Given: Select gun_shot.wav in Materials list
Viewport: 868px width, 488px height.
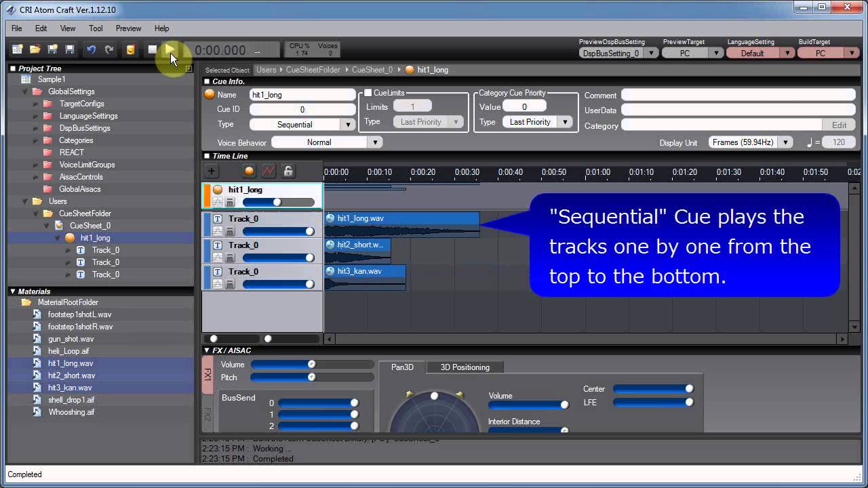Looking at the screenshot, I should [x=71, y=339].
